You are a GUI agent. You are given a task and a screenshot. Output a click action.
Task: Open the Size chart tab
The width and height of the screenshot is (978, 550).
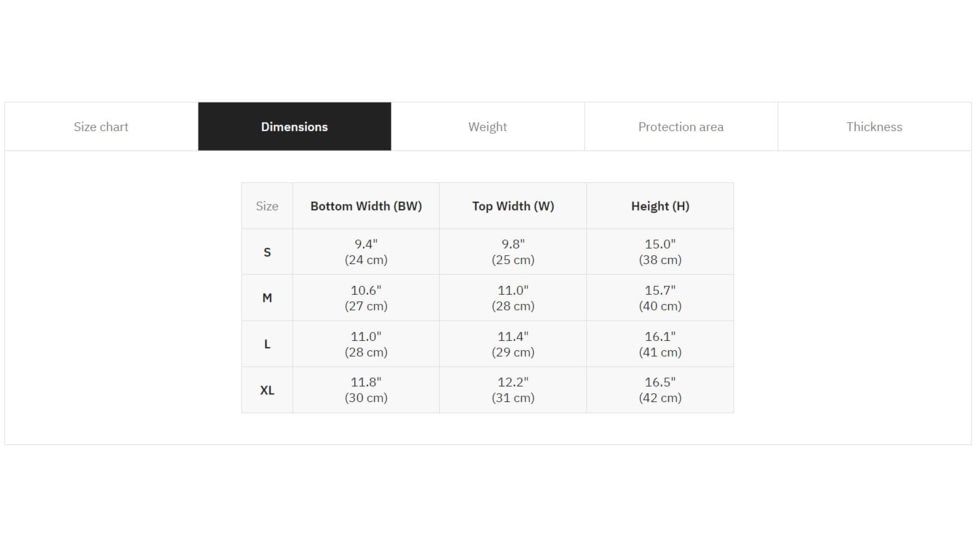(x=101, y=127)
